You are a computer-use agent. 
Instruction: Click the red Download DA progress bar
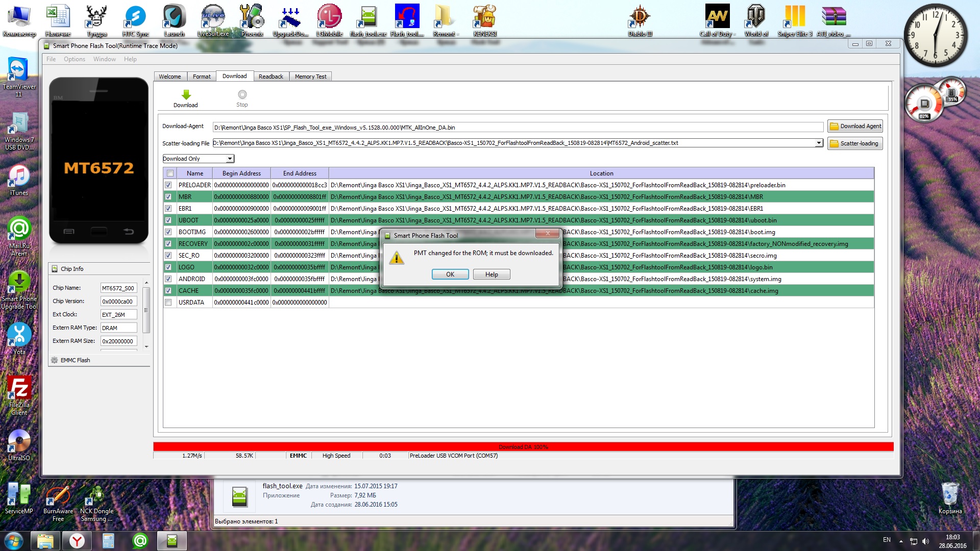523,447
